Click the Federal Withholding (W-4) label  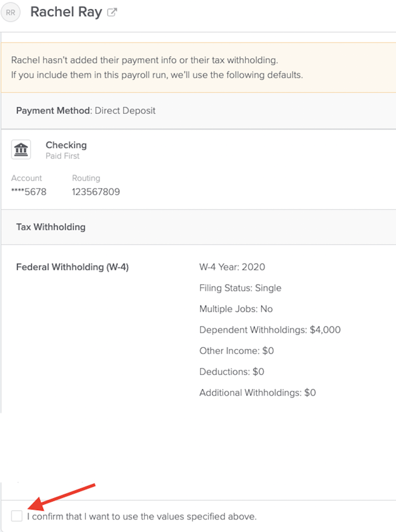(73, 267)
